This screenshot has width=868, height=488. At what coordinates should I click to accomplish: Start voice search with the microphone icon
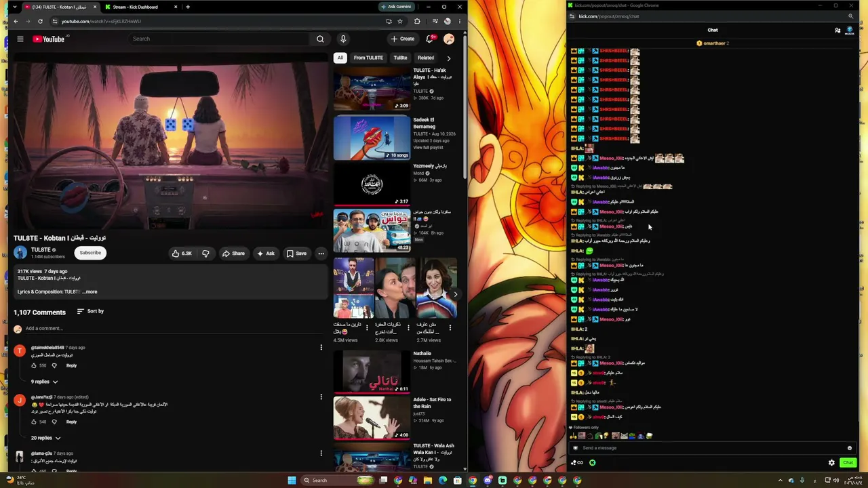343,39
